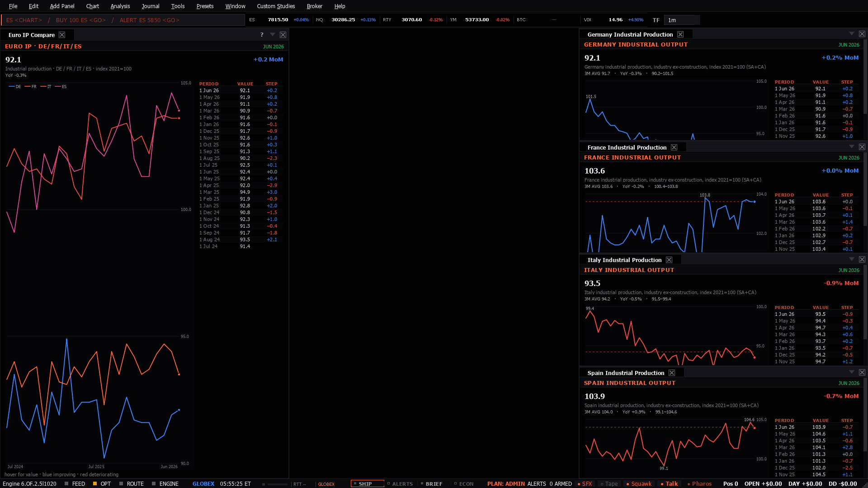This screenshot has width=868, height=488.
Task: Open the Custom Studies menu
Action: (276, 6)
